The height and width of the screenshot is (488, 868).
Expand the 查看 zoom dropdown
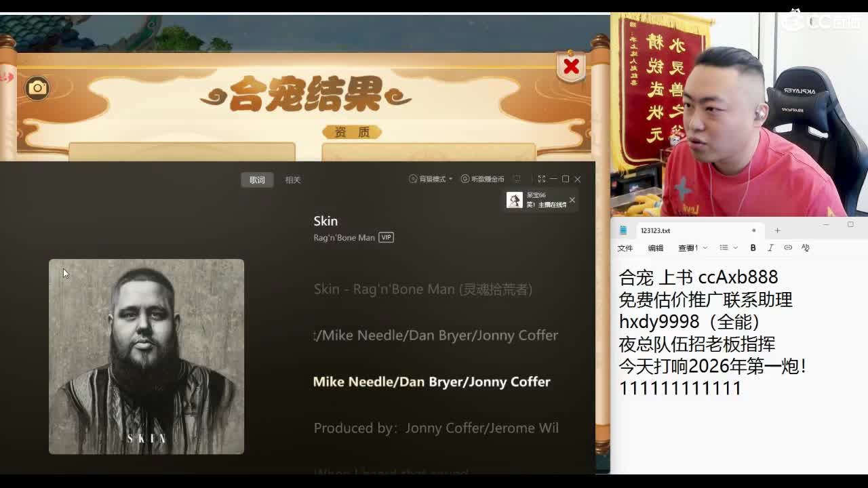[704, 247]
